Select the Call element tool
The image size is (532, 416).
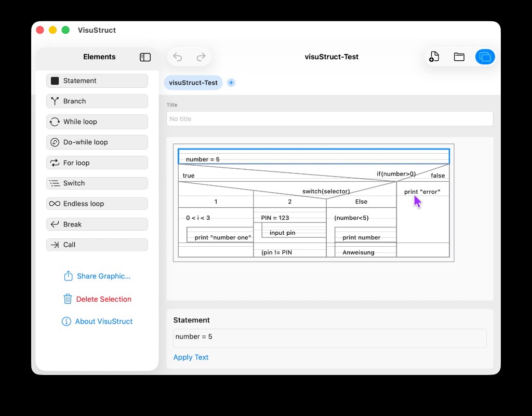point(97,244)
